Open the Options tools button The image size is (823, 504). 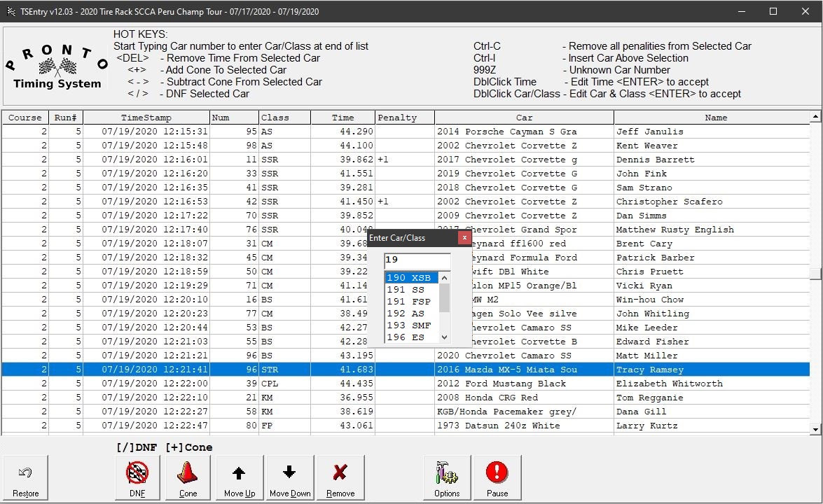coord(447,477)
